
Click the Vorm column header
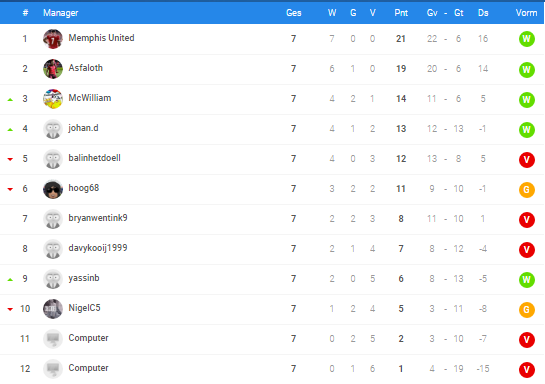click(526, 13)
